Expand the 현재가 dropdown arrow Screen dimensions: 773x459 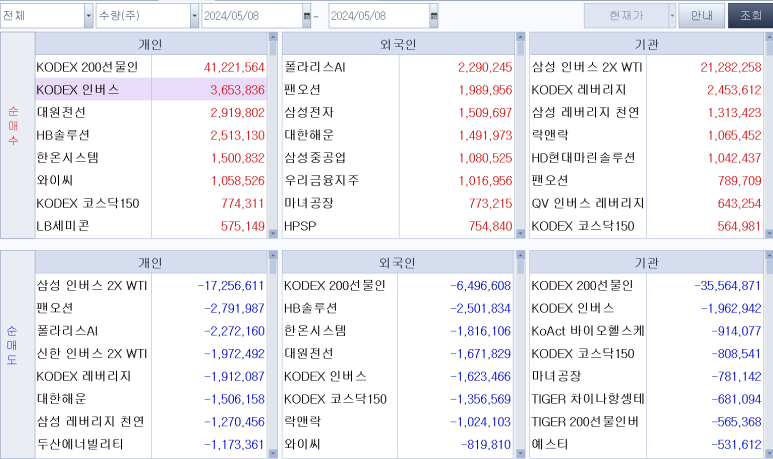pos(672,16)
